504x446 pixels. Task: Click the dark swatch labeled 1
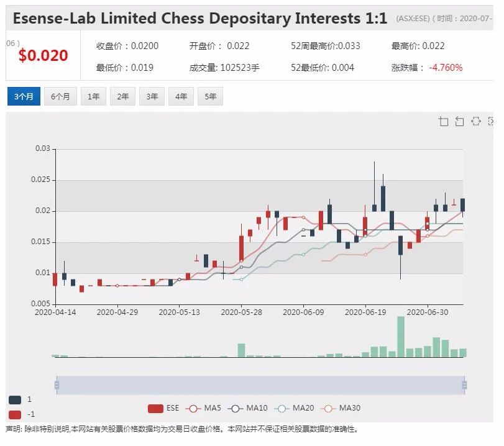point(15,400)
